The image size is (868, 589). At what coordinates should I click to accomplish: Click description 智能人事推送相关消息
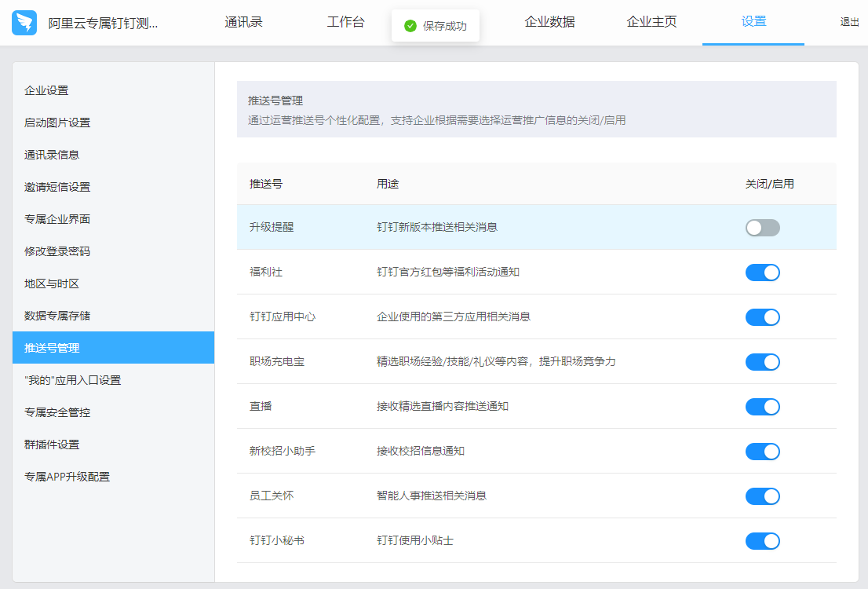click(431, 496)
